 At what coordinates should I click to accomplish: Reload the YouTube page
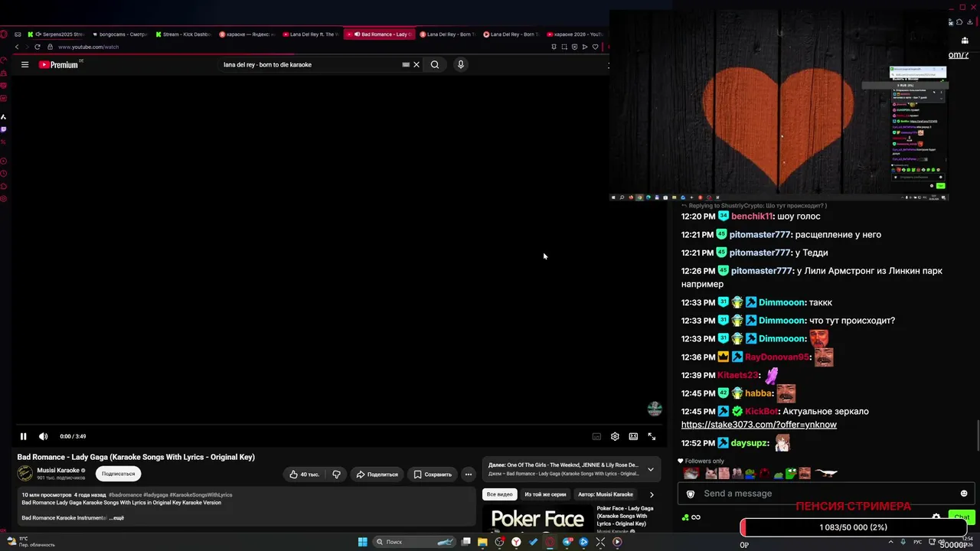pos(37,47)
